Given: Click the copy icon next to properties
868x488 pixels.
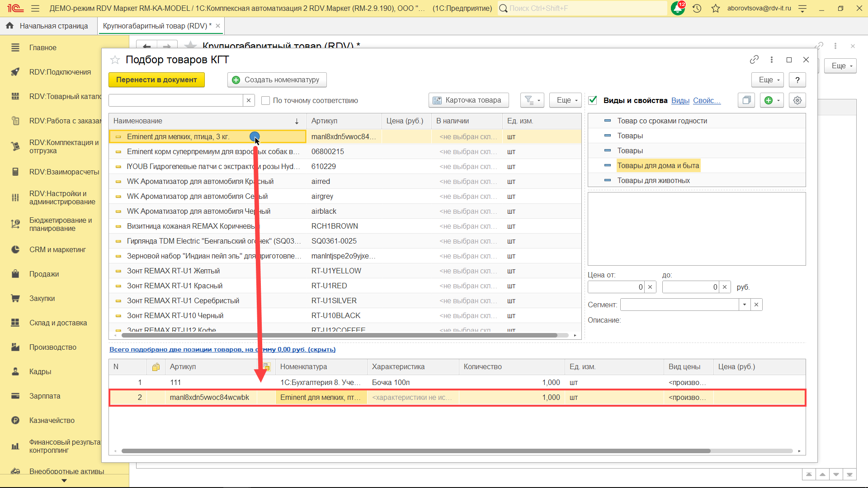Looking at the screenshot, I should 746,100.
